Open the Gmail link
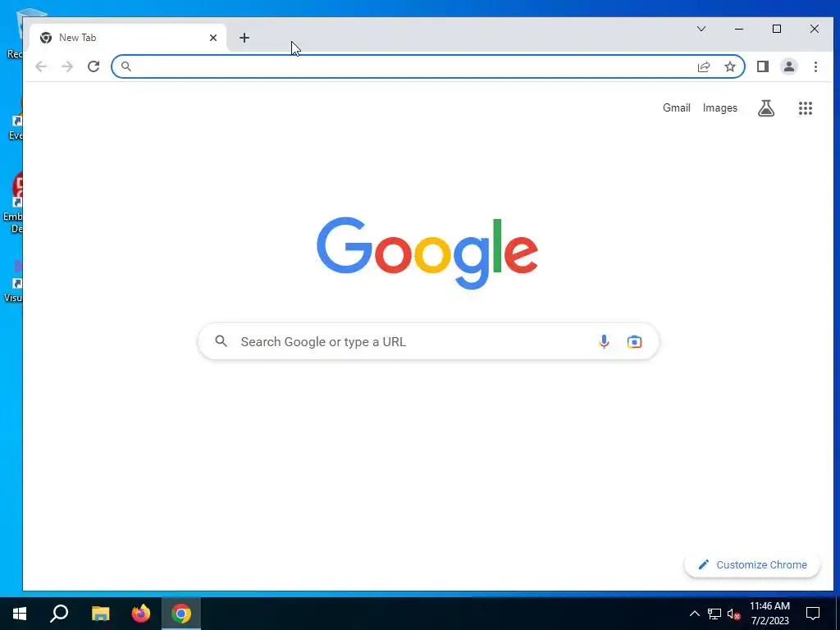Image resolution: width=840 pixels, height=630 pixels. click(x=677, y=107)
